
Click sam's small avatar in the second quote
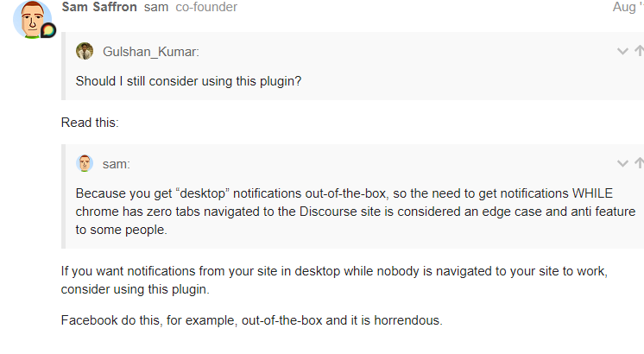pos(85,163)
